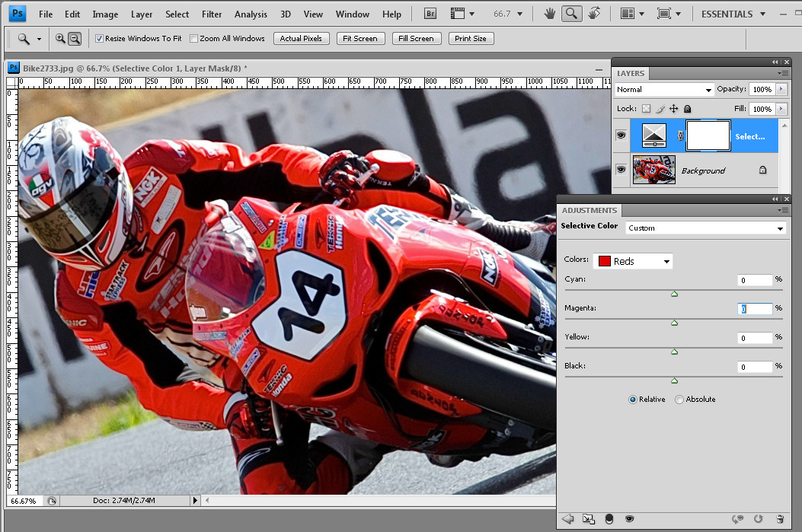Open the Filter menu

(x=212, y=14)
